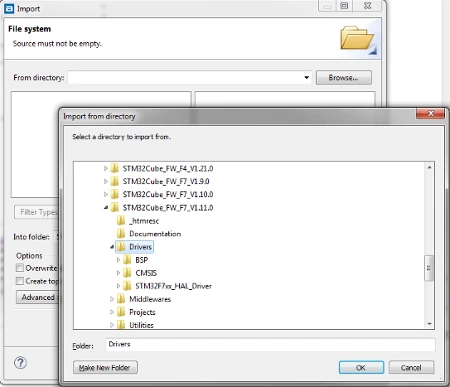Select the CMSIS folder label

click(146, 273)
